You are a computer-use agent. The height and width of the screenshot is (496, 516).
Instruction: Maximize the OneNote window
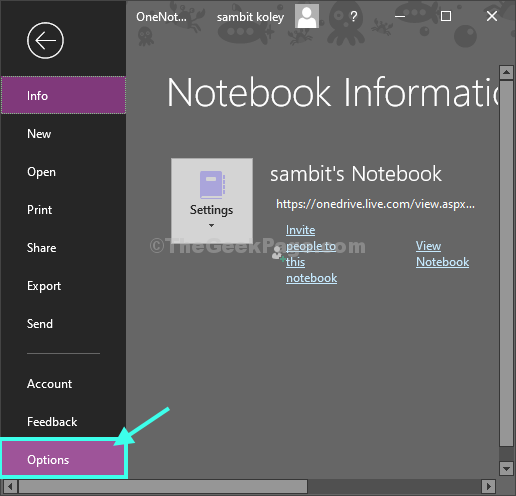[446, 16]
